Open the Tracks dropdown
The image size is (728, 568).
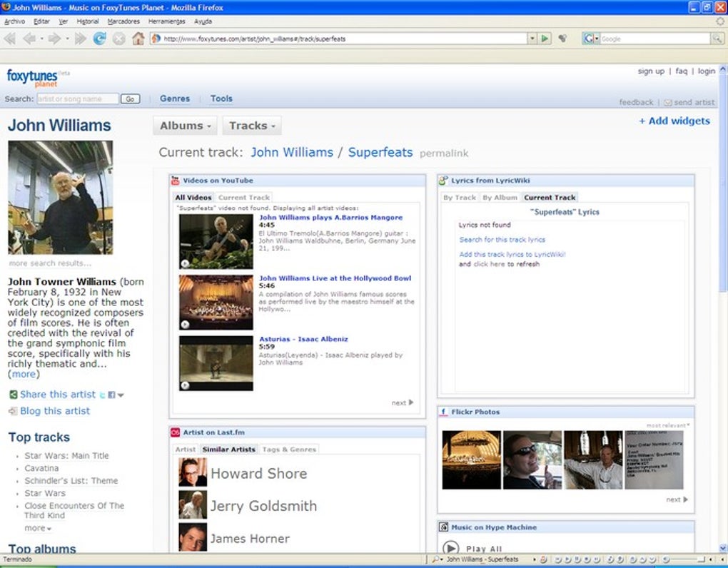(252, 126)
